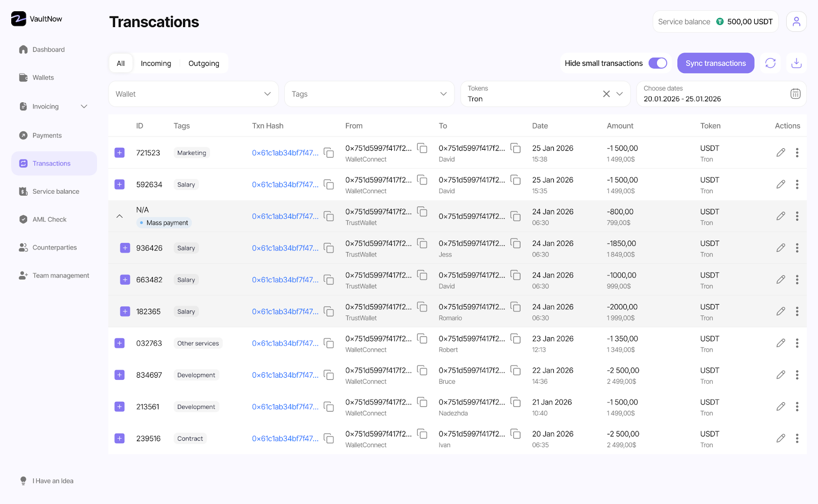The width and height of the screenshot is (818, 504).
Task: Switch to the Incoming tab
Action: tap(156, 63)
